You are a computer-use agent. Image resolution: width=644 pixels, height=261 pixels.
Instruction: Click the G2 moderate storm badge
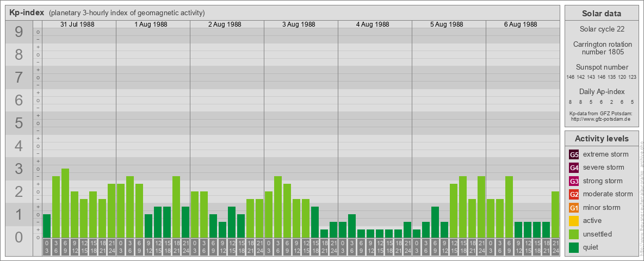tap(574, 195)
